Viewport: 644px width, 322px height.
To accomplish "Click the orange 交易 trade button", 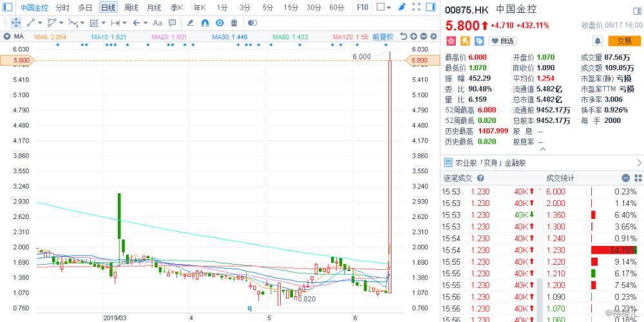I will [x=624, y=41].
